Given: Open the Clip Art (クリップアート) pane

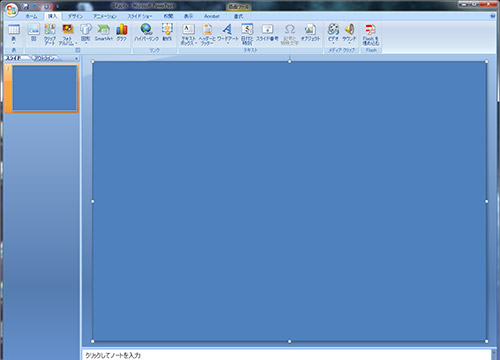Looking at the screenshot, I should (x=50, y=34).
